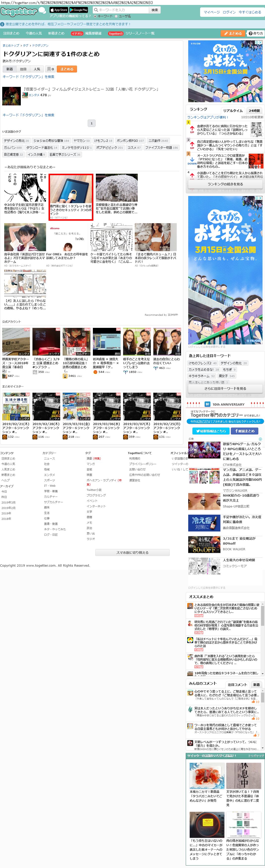265x868 pixels.
Task: Click the B! hatena anniversary icon
Action: [207, 404]
